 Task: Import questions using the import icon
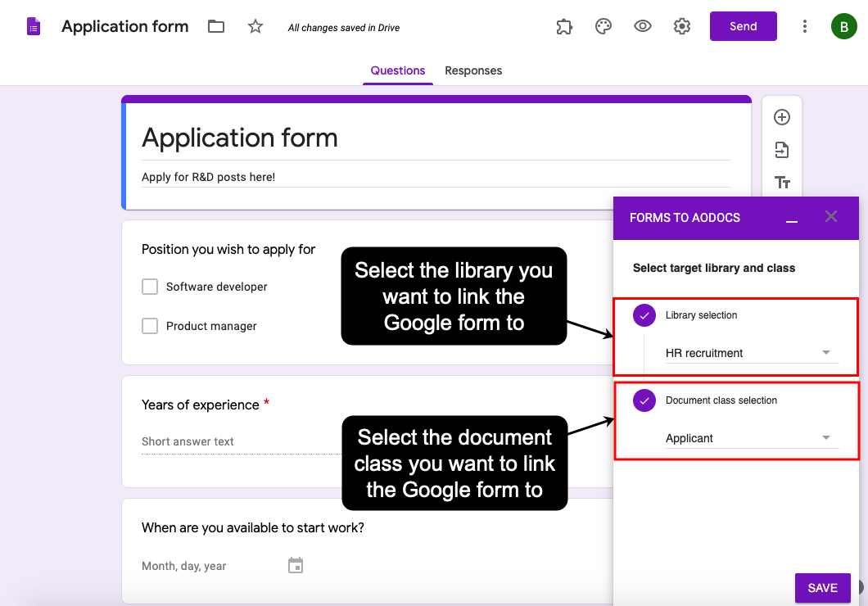tap(782, 150)
